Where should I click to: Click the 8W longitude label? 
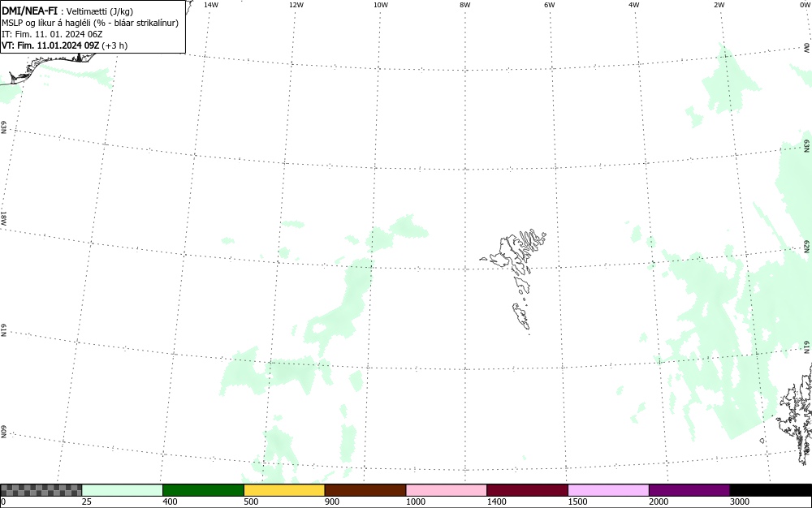point(465,5)
